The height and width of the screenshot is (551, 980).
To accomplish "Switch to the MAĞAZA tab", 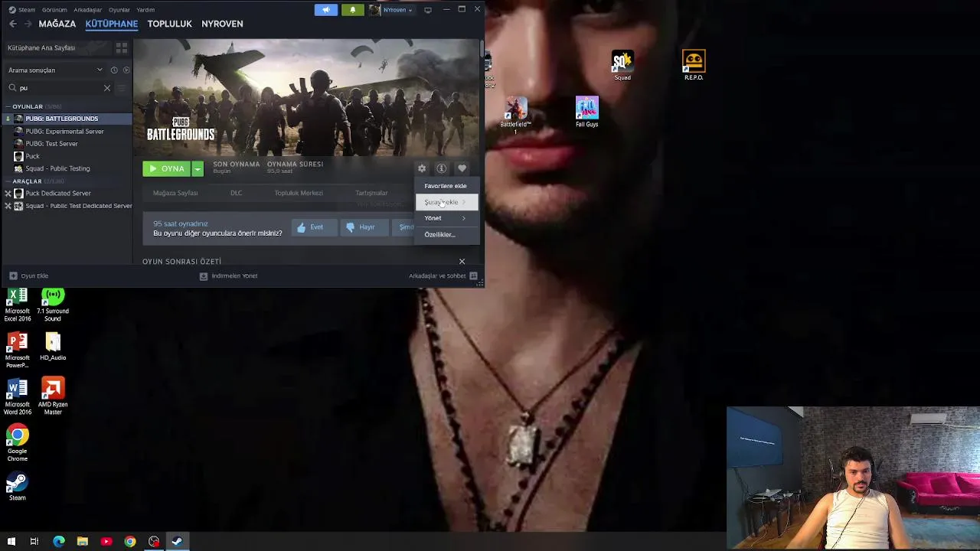I will click(x=57, y=24).
